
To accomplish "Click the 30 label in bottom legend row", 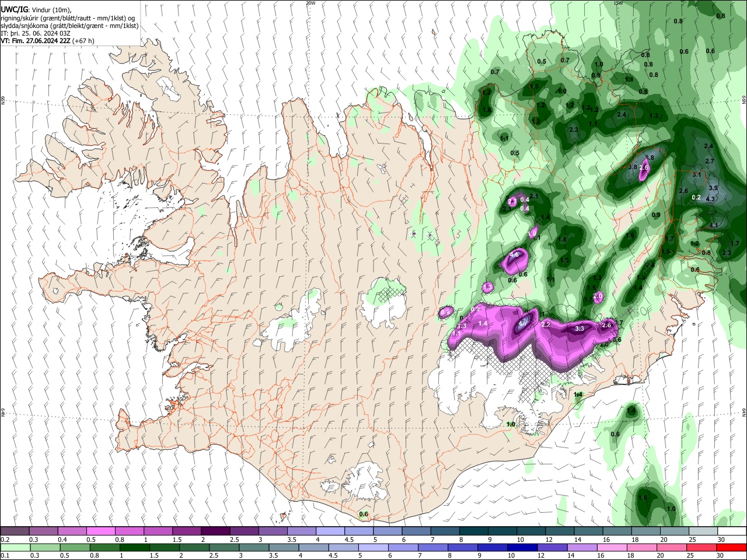I will (721, 556).
